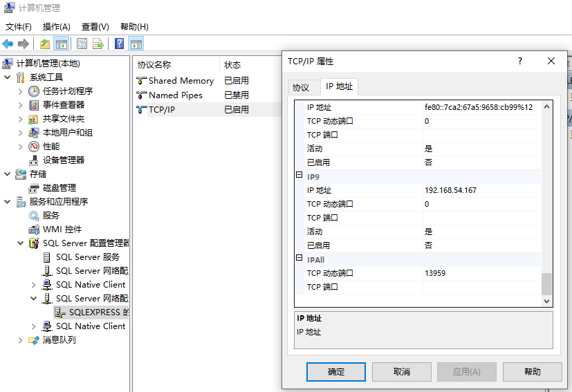The width and height of the screenshot is (572, 392).
Task: Click the 帮助 button in dialog
Action: [x=533, y=371]
